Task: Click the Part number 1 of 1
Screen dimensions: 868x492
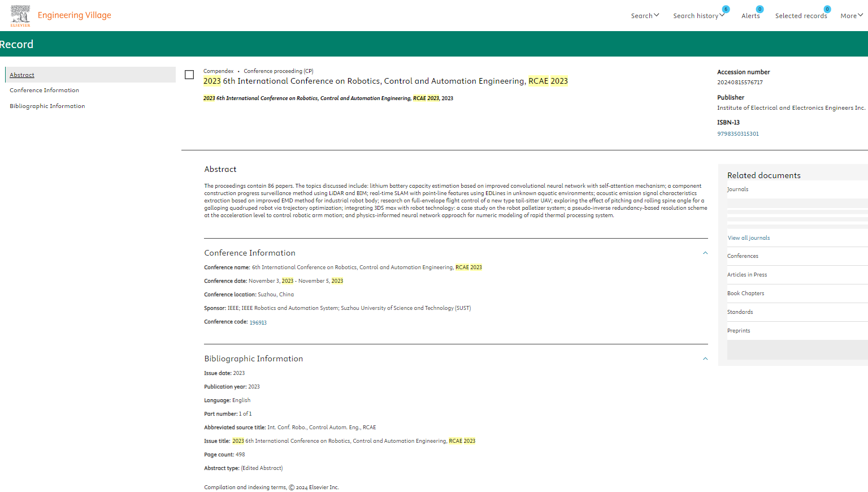Action: point(228,414)
